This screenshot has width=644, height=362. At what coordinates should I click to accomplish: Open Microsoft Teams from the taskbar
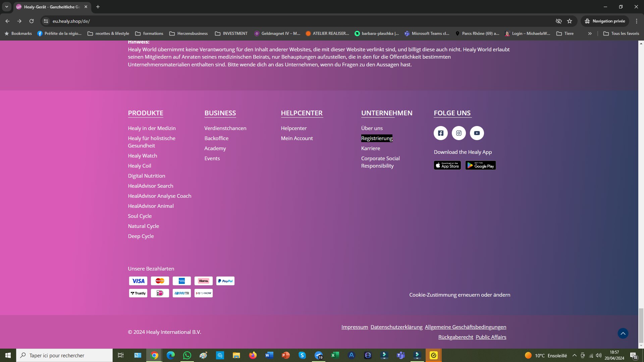401,355
